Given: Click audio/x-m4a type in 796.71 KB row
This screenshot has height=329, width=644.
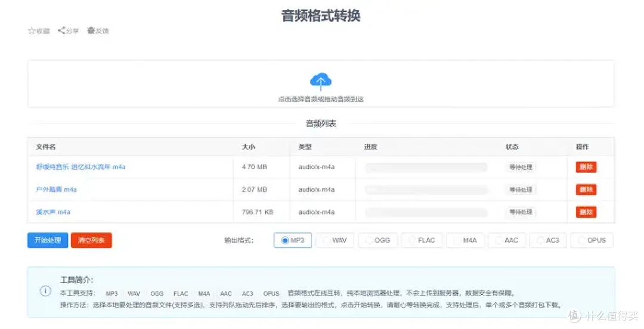Looking at the screenshot, I should point(316,212).
